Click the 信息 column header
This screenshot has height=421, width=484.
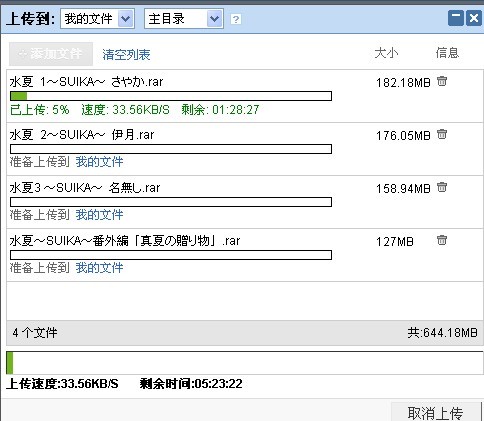point(447,53)
